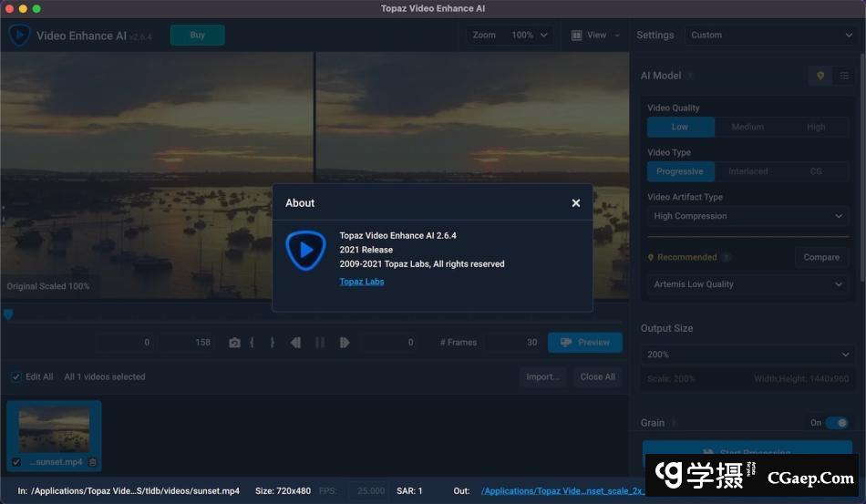866x504 pixels.
Task: Set trim end with the right brace icon
Action: tap(272, 343)
